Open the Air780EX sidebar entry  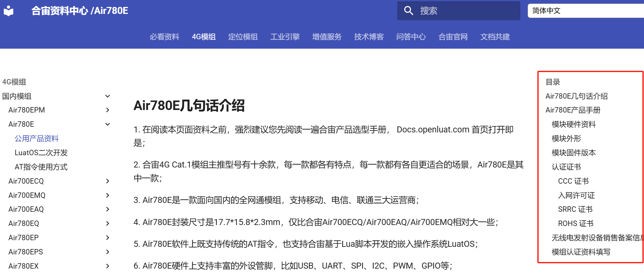[x=23, y=266]
